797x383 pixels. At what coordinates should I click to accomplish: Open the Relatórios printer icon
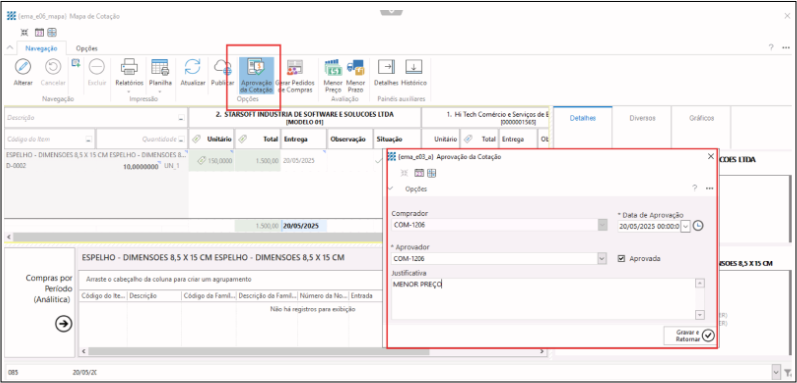[129, 67]
